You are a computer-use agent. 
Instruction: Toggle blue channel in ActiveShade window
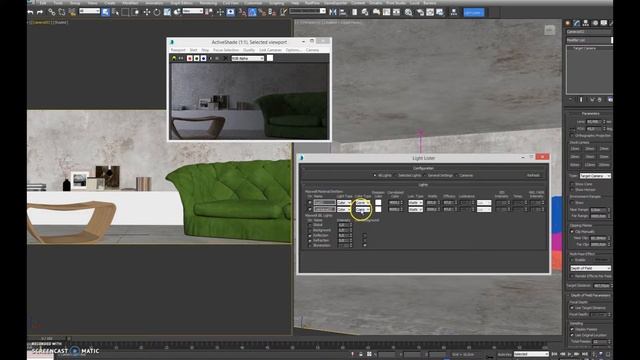pos(203,58)
